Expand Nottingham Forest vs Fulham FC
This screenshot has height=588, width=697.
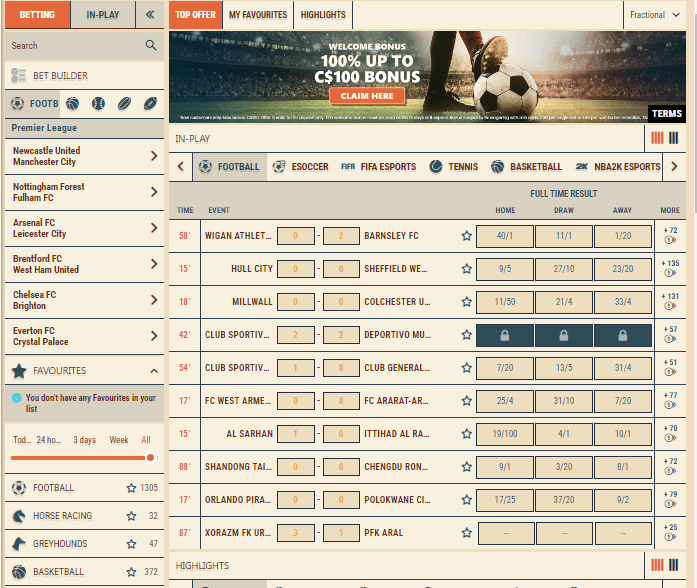pos(84,192)
